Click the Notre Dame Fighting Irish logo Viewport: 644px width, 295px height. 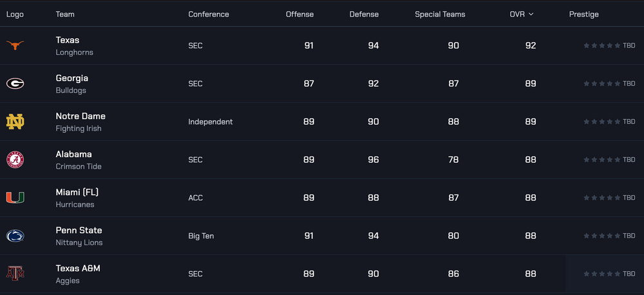pyautogui.click(x=15, y=121)
